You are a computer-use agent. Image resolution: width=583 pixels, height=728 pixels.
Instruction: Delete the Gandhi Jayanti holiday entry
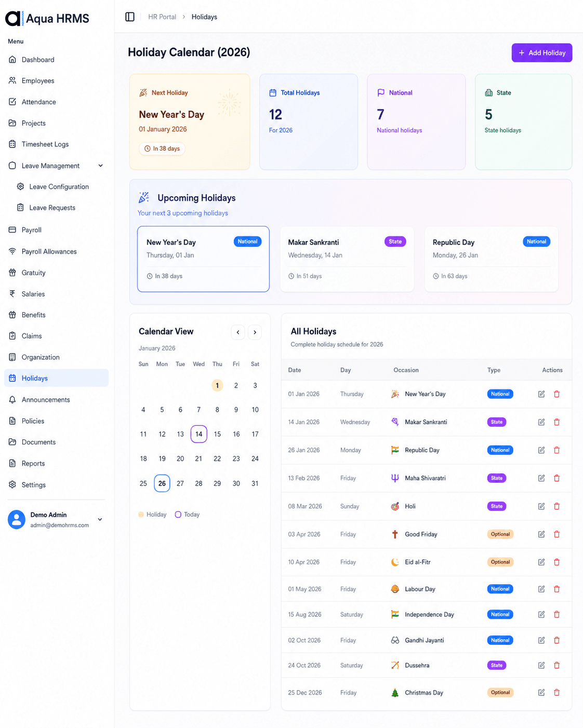556,640
